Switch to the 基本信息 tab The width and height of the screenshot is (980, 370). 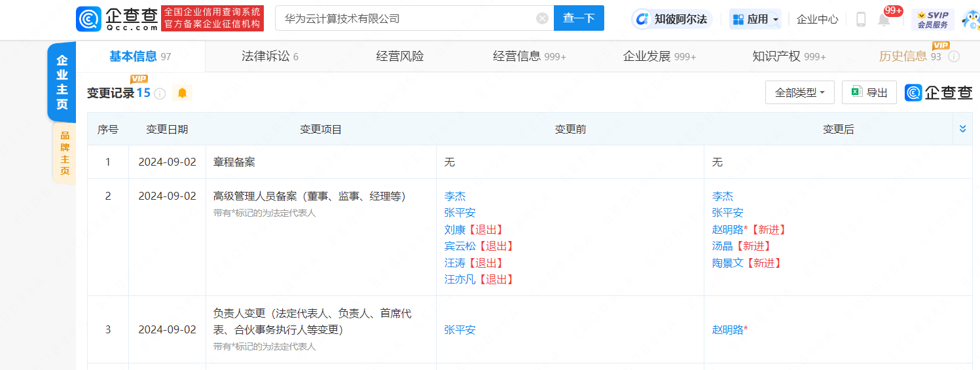pyautogui.click(x=140, y=56)
